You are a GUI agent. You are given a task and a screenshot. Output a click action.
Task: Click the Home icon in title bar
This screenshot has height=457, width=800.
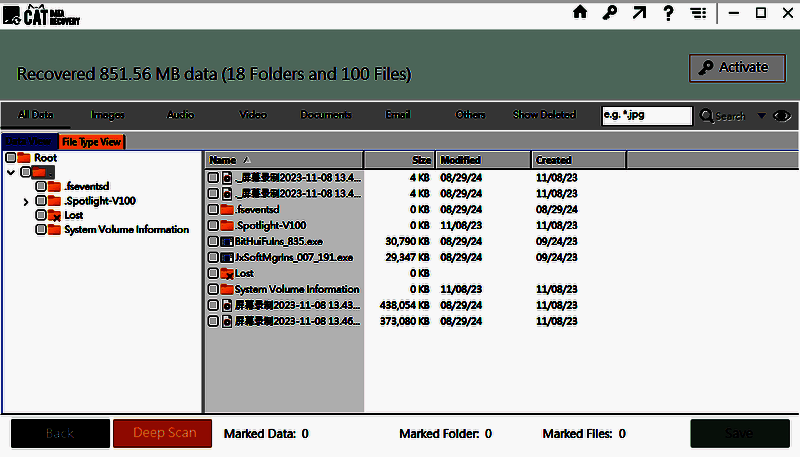[x=580, y=13]
